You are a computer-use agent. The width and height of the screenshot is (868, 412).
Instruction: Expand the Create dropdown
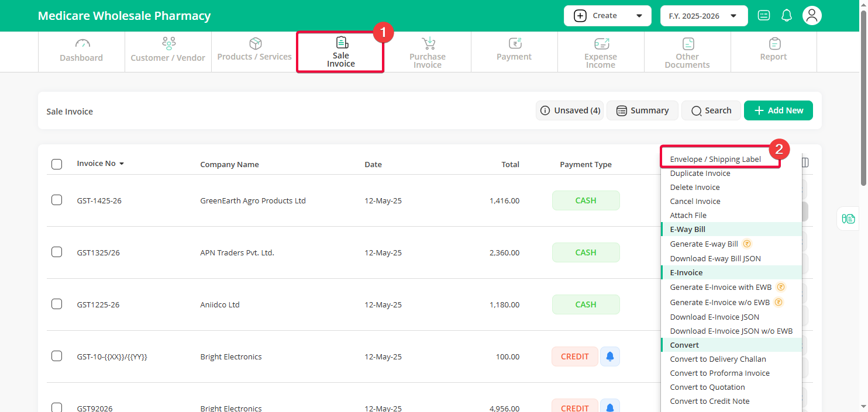[607, 16]
